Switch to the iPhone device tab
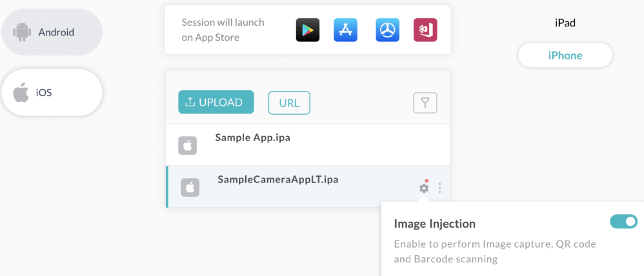Viewport: 644px width, 276px height. (x=565, y=55)
